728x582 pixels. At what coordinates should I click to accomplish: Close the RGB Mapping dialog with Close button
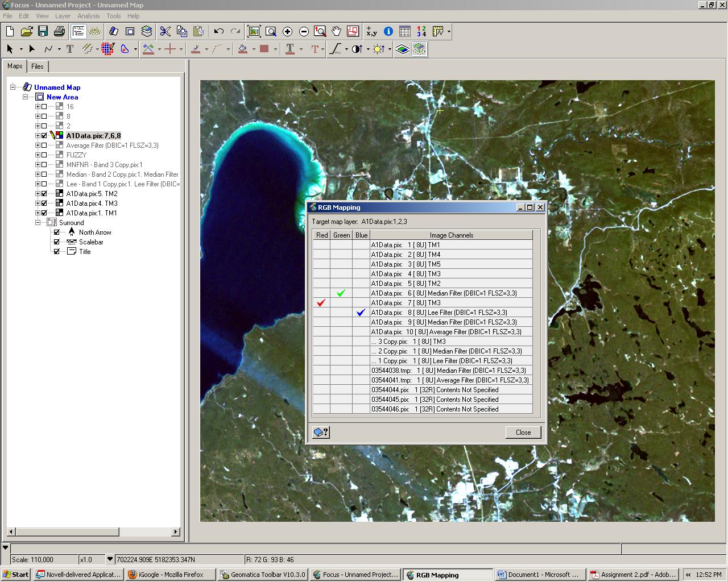[x=523, y=433]
